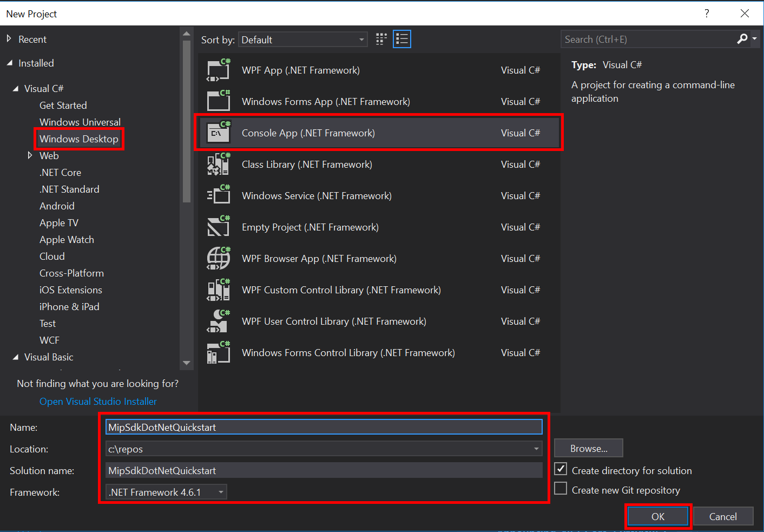The image size is (764, 532).
Task: Click inside the project Name field
Action: [324, 426]
